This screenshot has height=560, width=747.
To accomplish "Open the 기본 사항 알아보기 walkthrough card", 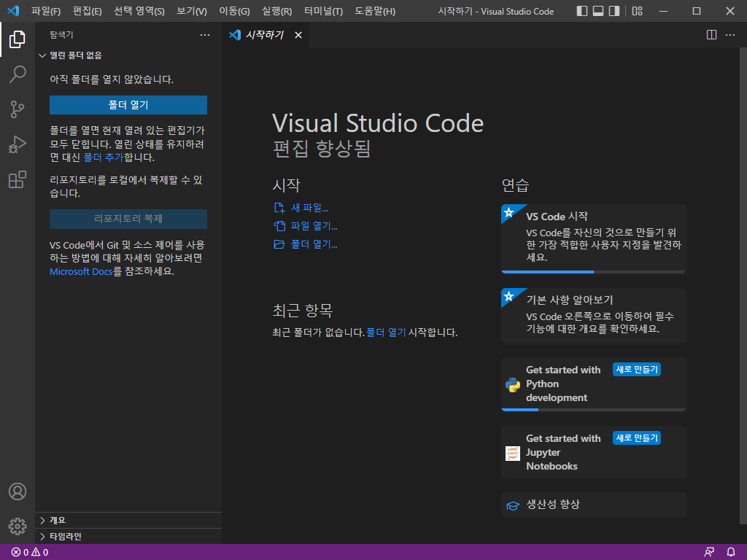I will (594, 316).
